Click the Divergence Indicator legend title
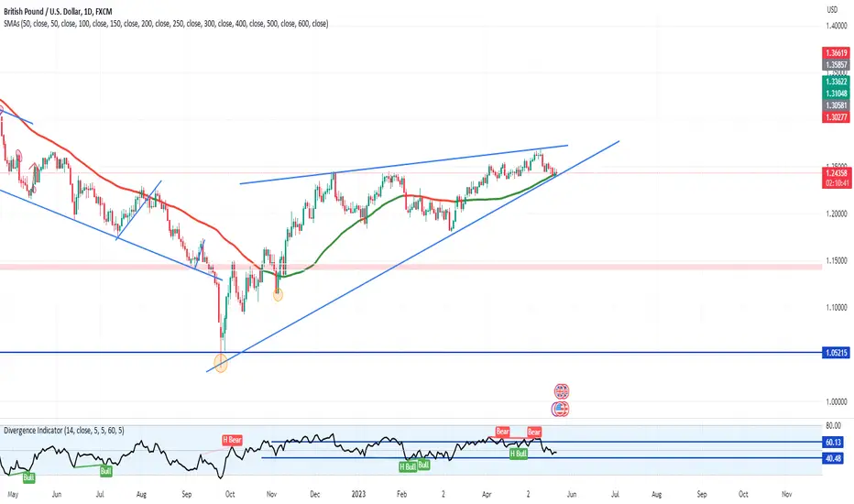The height and width of the screenshot is (504, 854). (64, 431)
